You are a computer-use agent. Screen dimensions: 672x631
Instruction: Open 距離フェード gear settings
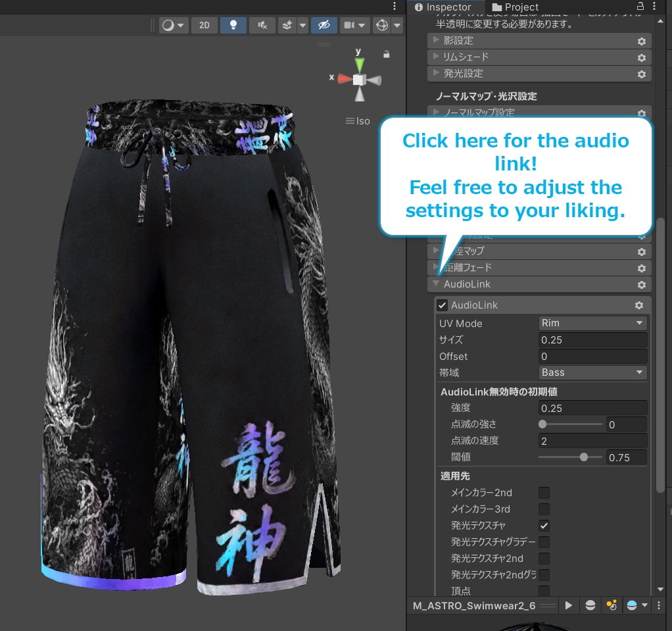(642, 268)
